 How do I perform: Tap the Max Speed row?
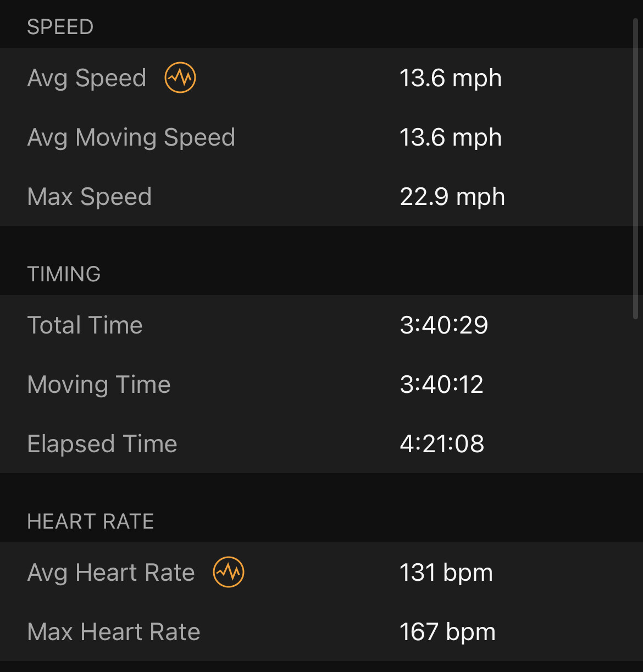[321, 196]
